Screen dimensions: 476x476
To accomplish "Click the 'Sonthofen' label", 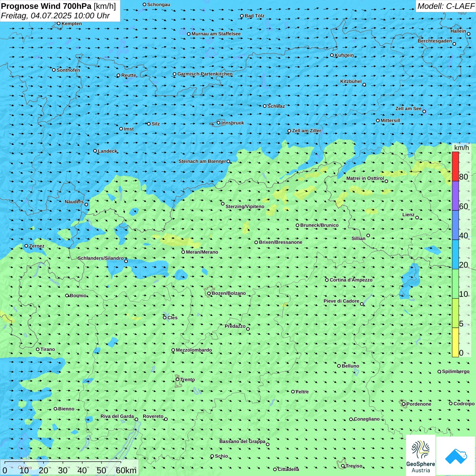I will click(x=68, y=70).
